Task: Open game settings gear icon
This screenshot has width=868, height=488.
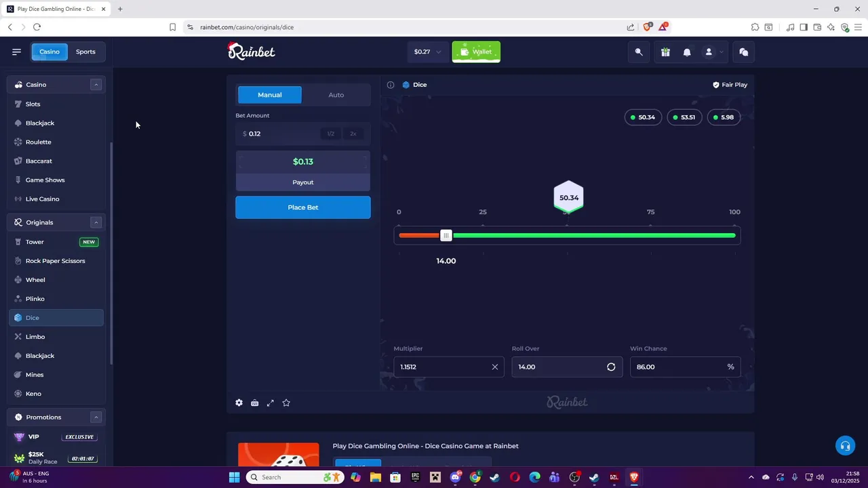Action: coord(239,403)
